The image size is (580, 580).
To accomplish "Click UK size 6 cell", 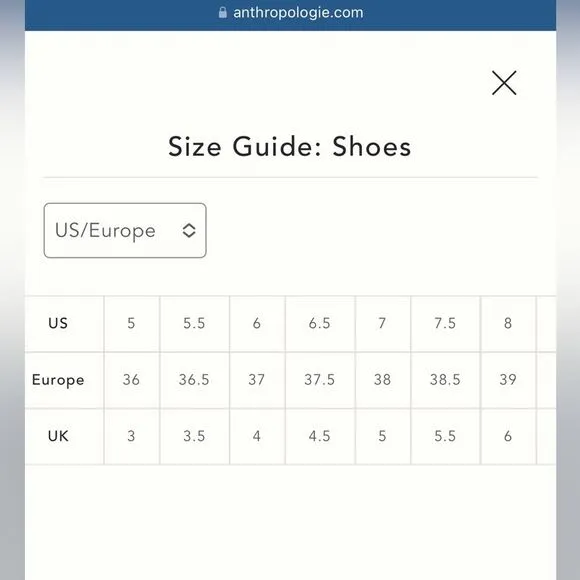I will point(508,436).
